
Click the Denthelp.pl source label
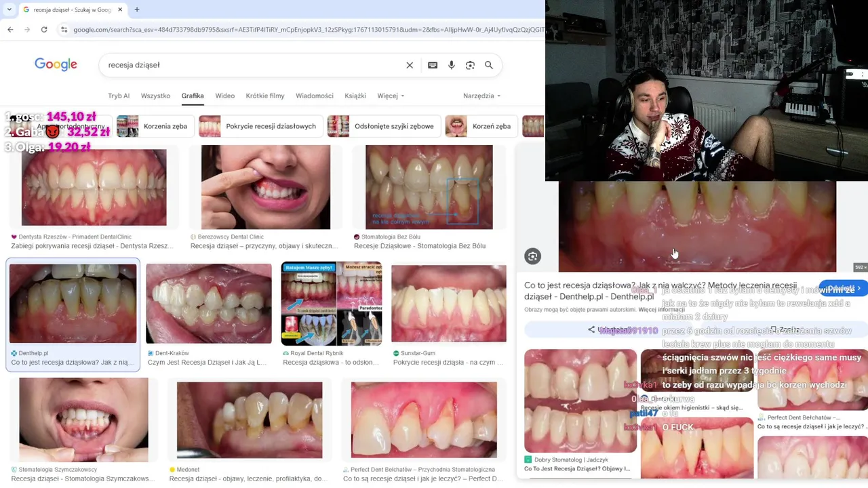click(x=33, y=353)
